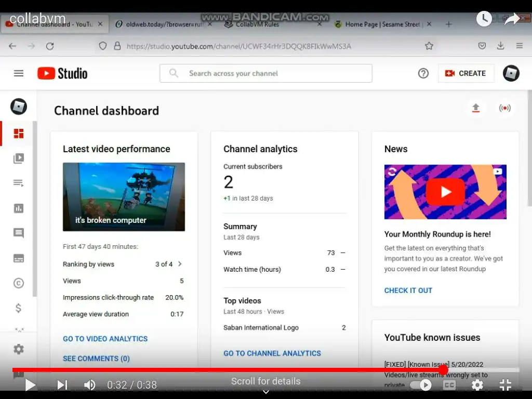Exit fullscreen with the player corner icon
532x399 pixels.
(506, 385)
